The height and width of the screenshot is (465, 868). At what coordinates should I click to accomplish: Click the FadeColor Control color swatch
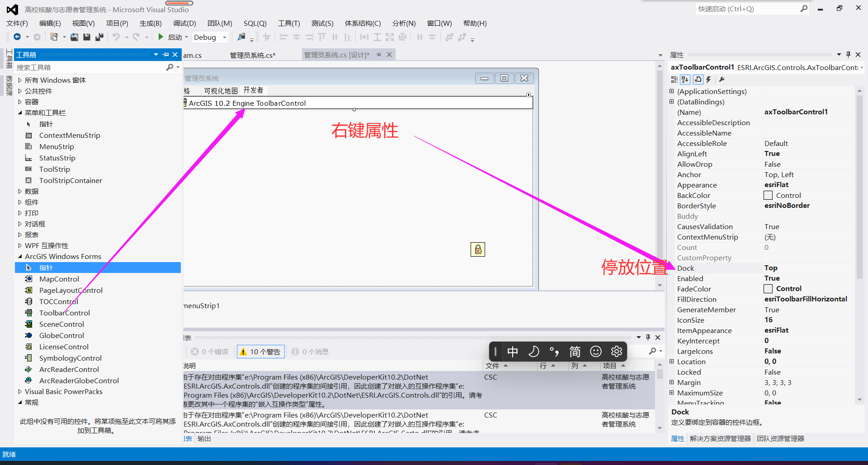pyautogui.click(x=768, y=288)
